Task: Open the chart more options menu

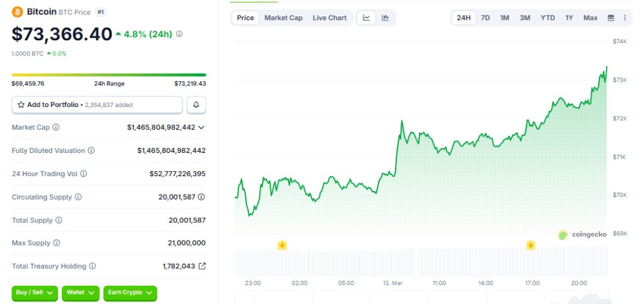Action: coord(625,18)
